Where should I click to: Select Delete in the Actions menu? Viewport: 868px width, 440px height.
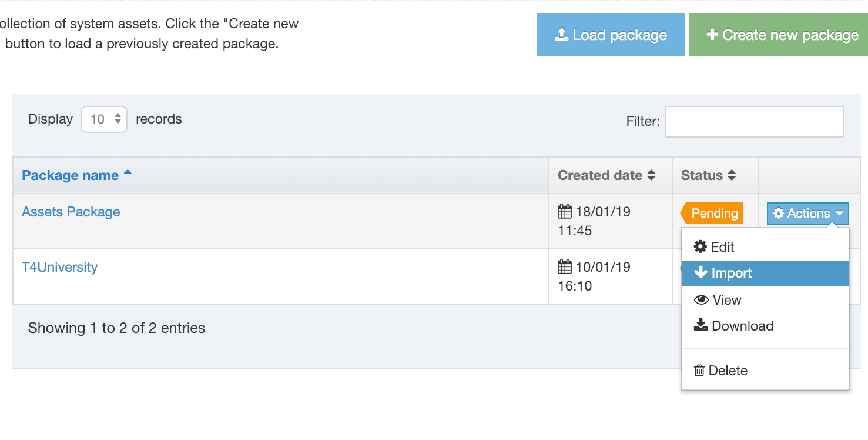click(728, 371)
